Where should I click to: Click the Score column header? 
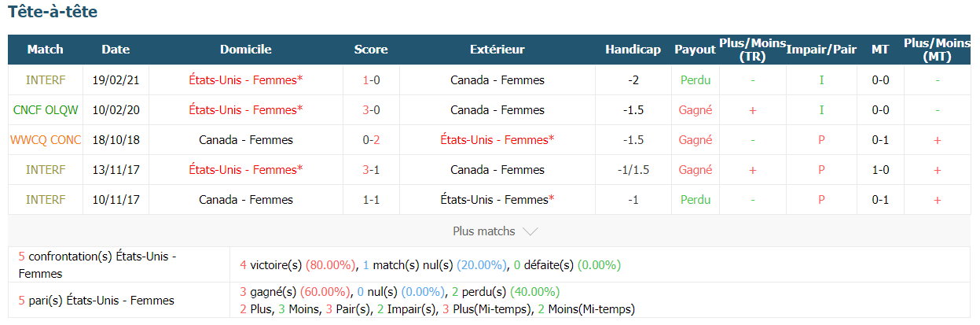tap(371, 50)
